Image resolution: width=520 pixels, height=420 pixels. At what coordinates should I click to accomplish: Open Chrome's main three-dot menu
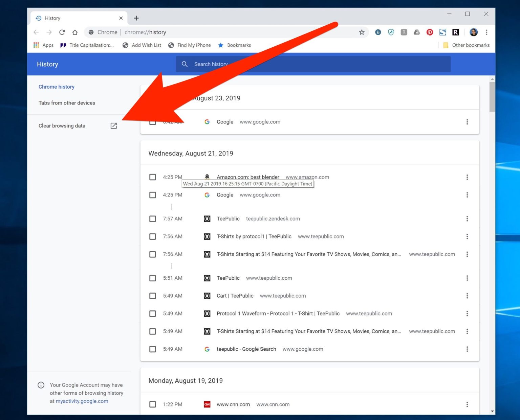tap(486, 32)
